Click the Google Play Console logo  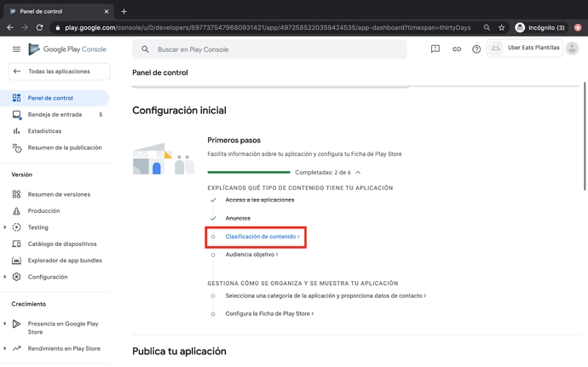point(67,49)
